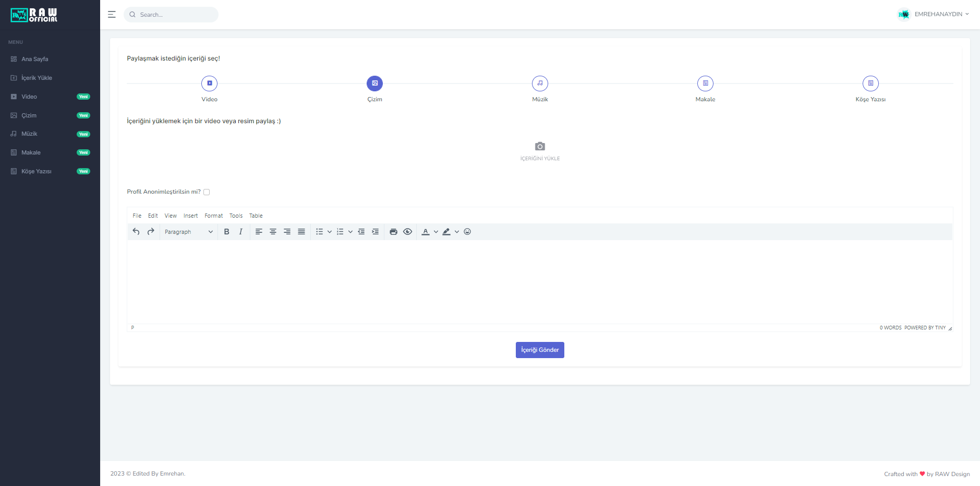The height and width of the screenshot is (486, 980).
Task: Toggle bold formatting in the editor
Action: [x=226, y=231]
